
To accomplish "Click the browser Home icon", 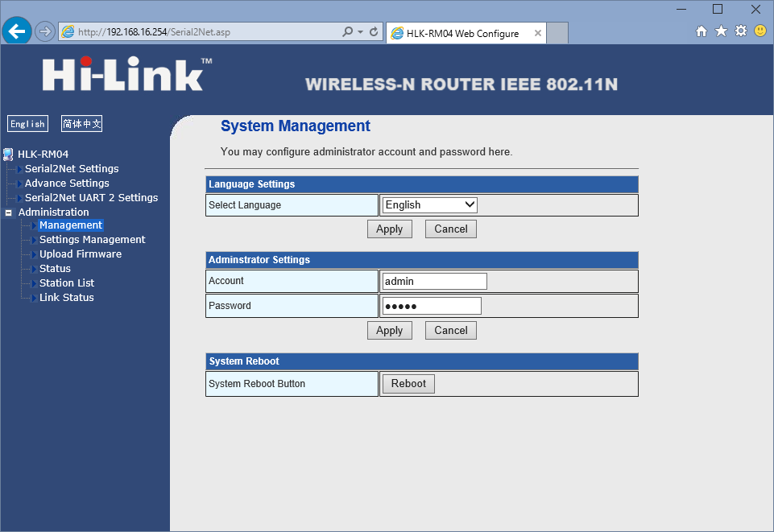I will tap(702, 31).
